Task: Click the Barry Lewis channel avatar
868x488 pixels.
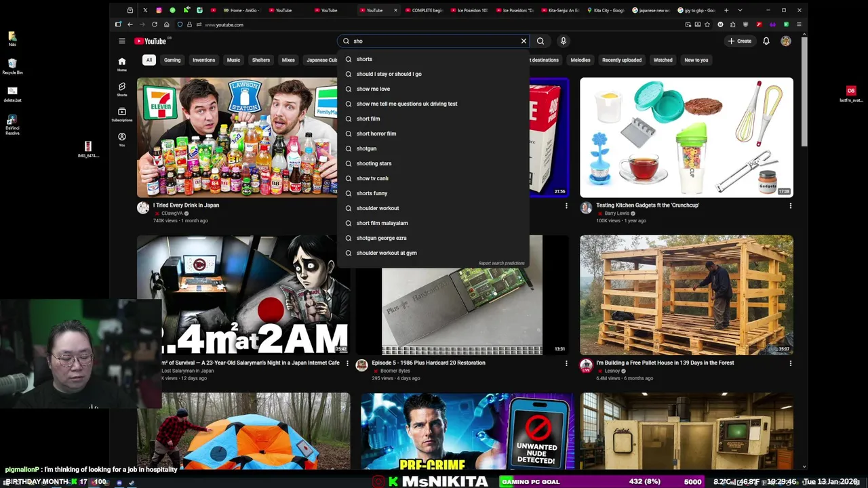Action: point(586,208)
